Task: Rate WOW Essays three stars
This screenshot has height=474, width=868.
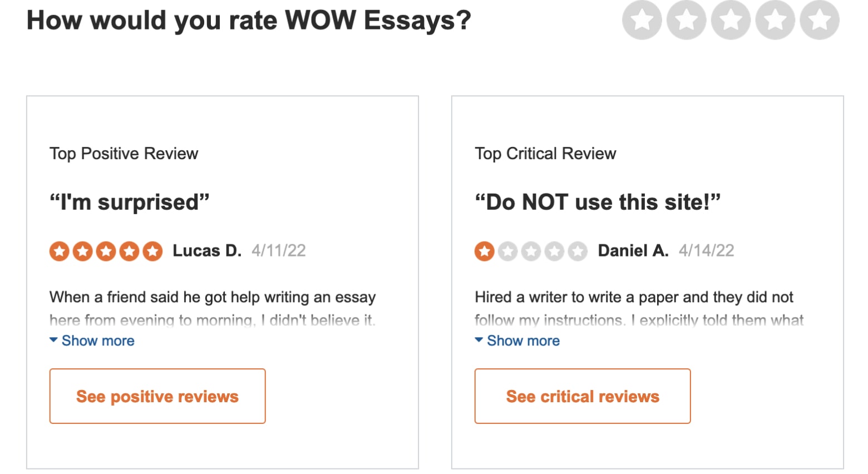Action: [x=731, y=20]
